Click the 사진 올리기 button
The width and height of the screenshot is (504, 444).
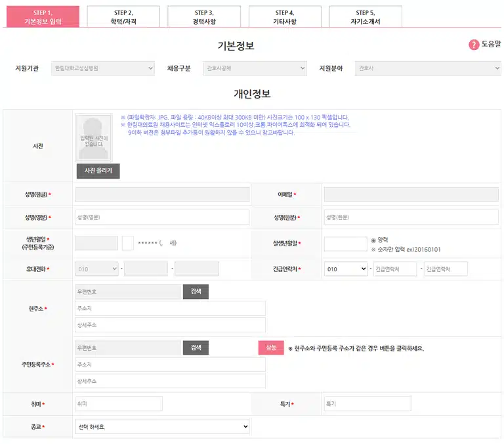98,171
